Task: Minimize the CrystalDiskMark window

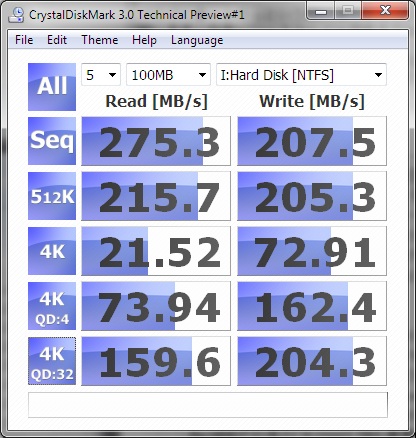Action: click(x=321, y=11)
